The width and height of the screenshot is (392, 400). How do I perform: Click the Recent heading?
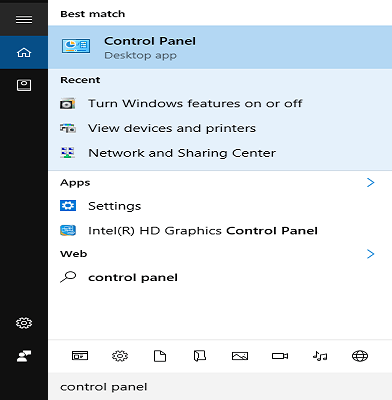tap(80, 80)
